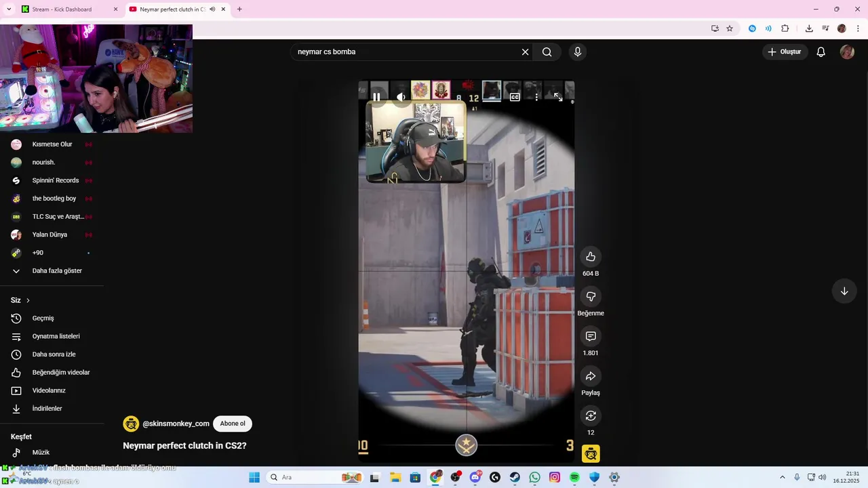Viewport: 868px width, 488px height.
Task: Dislike the video with Beğenme button
Action: pyautogui.click(x=591, y=296)
